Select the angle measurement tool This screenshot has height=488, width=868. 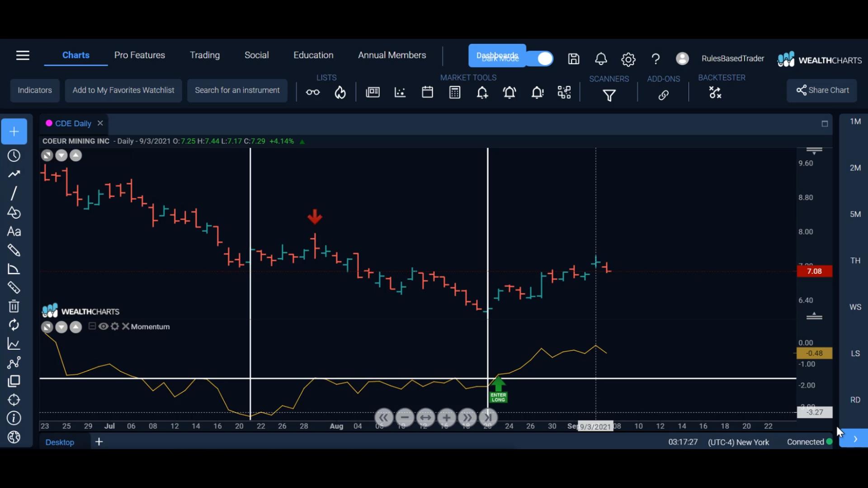[14, 269]
